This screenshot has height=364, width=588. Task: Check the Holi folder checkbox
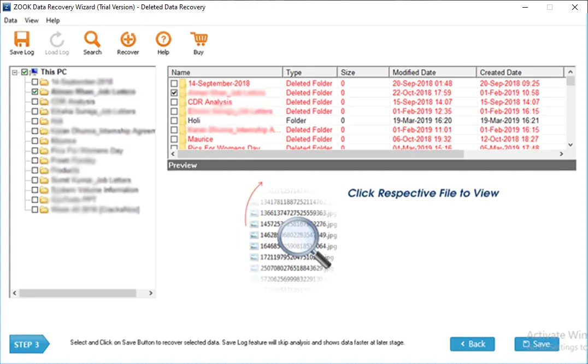click(174, 120)
